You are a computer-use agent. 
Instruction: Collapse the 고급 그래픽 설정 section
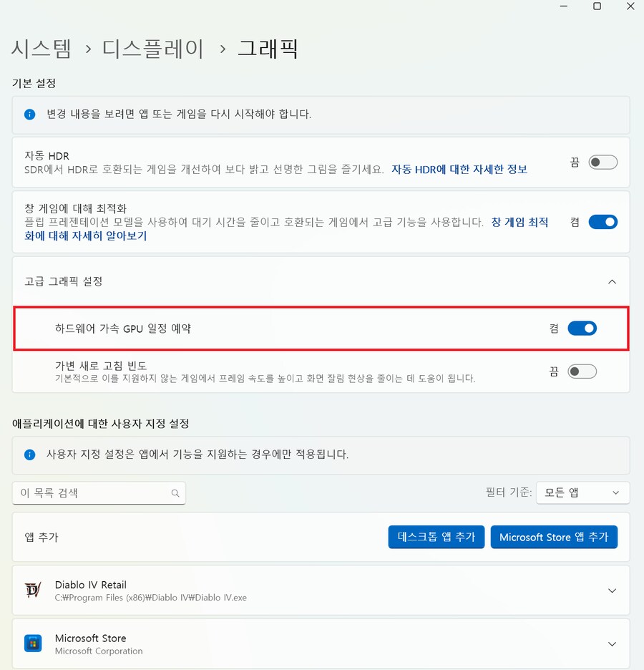[x=612, y=281]
